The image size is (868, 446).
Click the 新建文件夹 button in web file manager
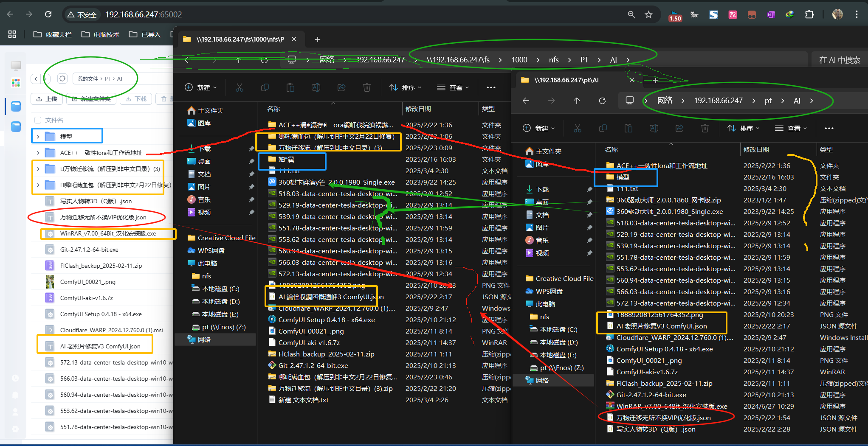(91, 99)
